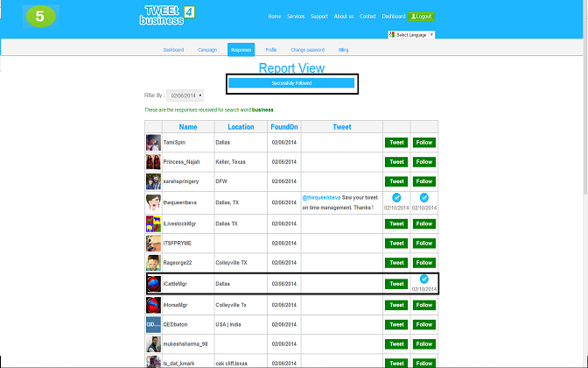Click the Name column header
Viewport: 588px width, 368px height.
[x=188, y=127]
